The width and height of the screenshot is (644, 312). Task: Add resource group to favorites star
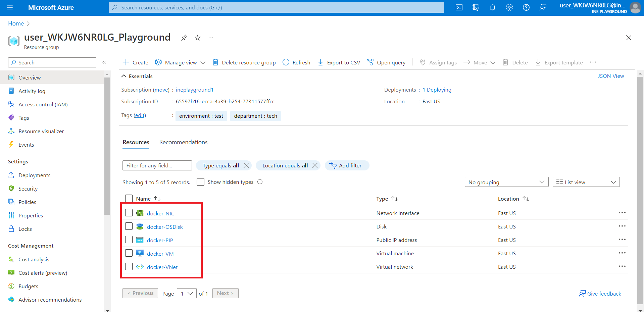coord(198,38)
